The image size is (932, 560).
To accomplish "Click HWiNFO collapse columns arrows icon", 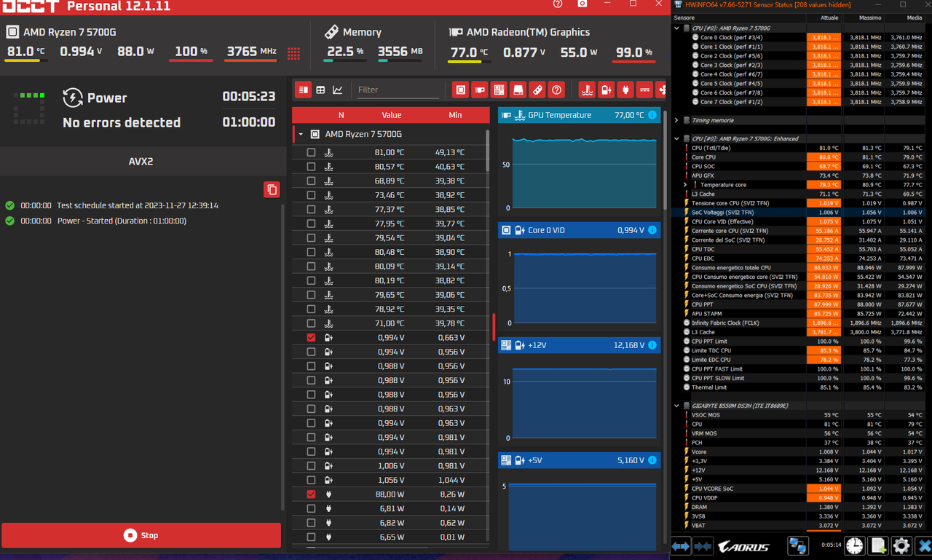I will coord(703,545).
